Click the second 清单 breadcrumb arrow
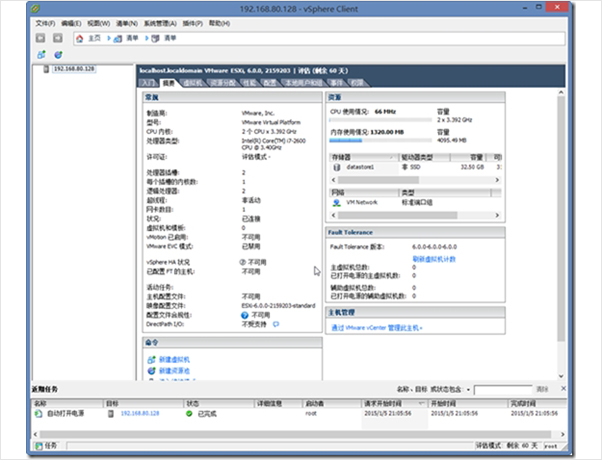The width and height of the screenshot is (602, 460). pyautogui.click(x=147, y=38)
